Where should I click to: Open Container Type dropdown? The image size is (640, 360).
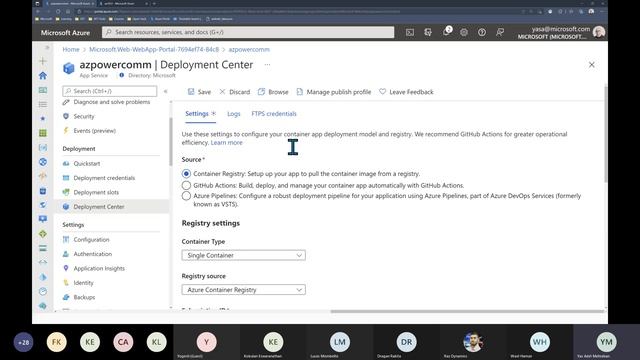click(243, 255)
